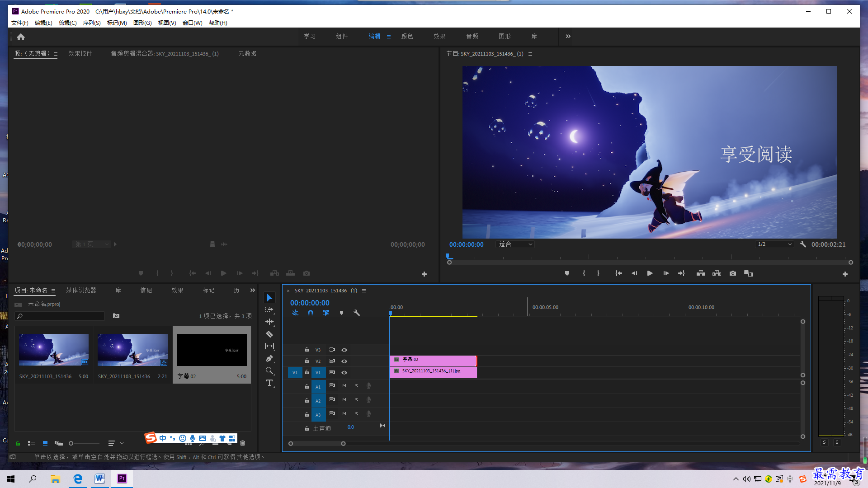Toggle V2 track lock
868x488 pixels.
point(307,361)
